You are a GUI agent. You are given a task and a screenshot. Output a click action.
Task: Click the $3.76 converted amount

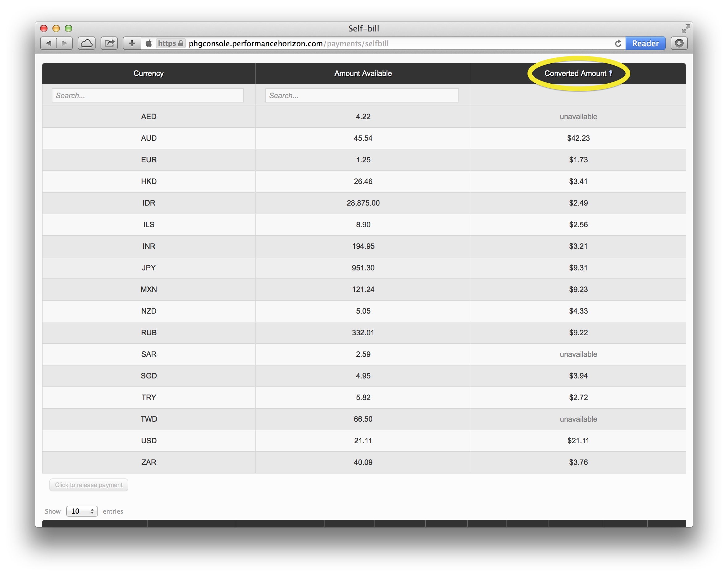pyautogui.click(x=578, y=462)
